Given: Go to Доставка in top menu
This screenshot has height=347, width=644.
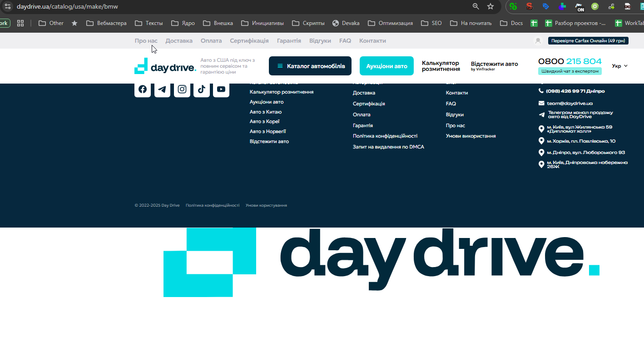Looking at the screenshot, I should click(179, 41).
